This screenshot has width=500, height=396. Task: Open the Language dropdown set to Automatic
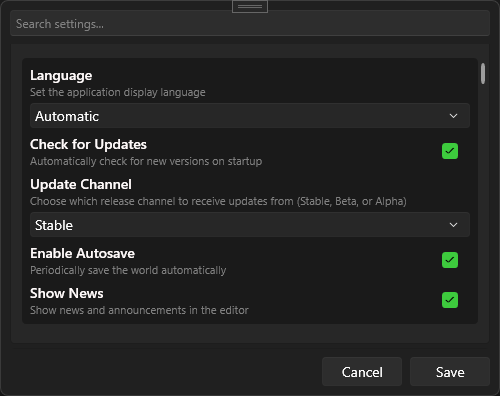(250, 116)
